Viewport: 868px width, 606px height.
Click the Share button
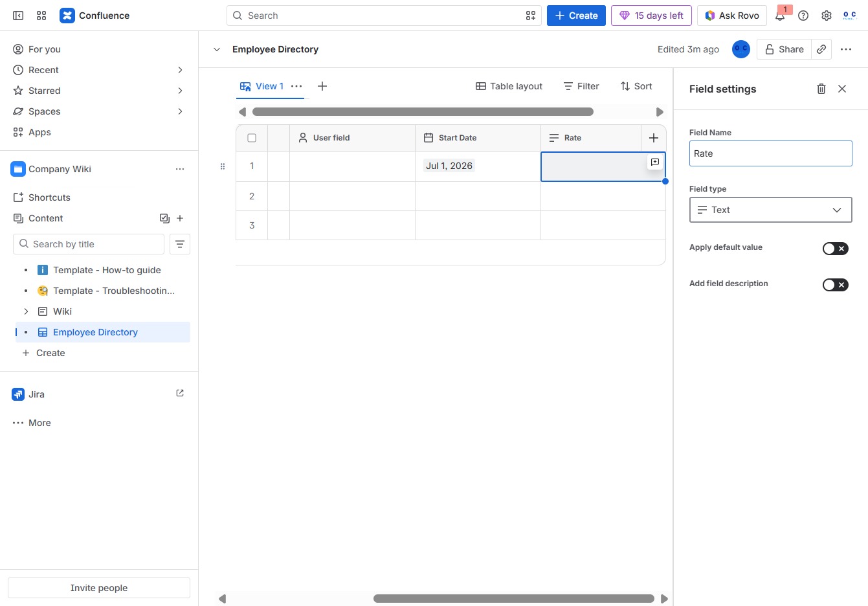tap(784, 49)
